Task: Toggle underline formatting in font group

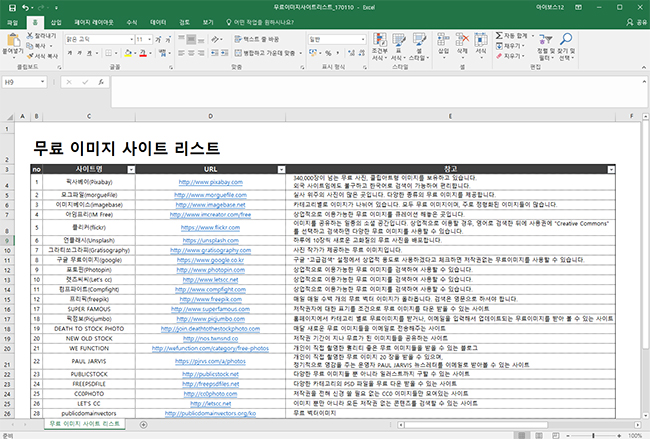Action: (89, 53)
